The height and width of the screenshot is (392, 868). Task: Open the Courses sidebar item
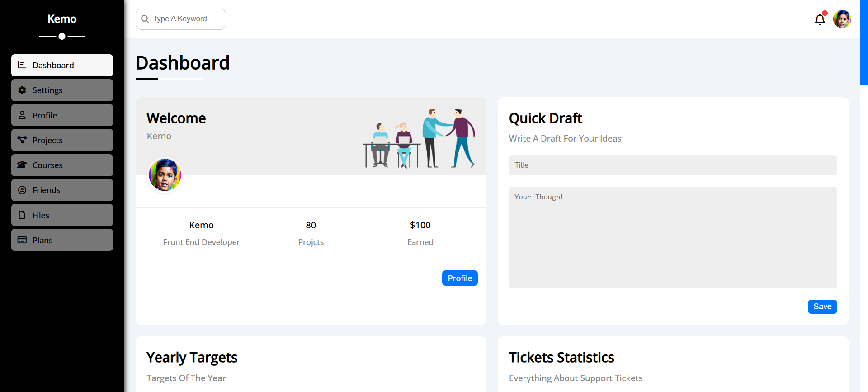pyautogui.click(x=62, y=165)
